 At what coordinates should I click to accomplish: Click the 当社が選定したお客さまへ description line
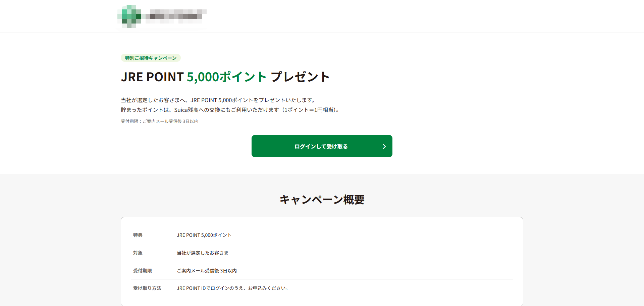219,100
